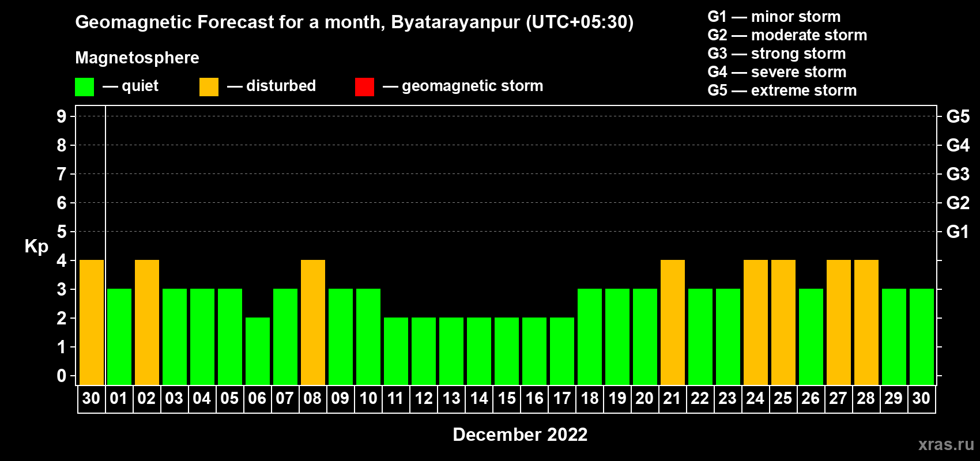This screenshot has height=461, width=980.
Task: Open the xras.ru watermark link
Action: point(946,444)
